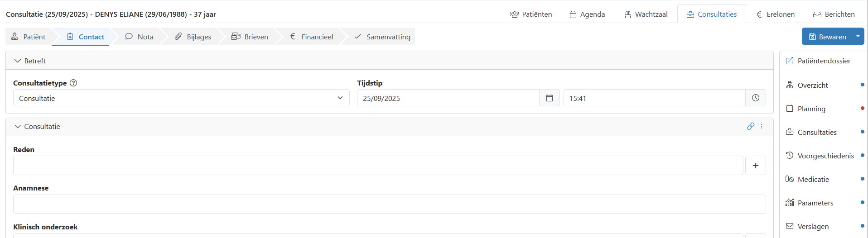Open Consultatie section more options menu

tap(762, 126)
